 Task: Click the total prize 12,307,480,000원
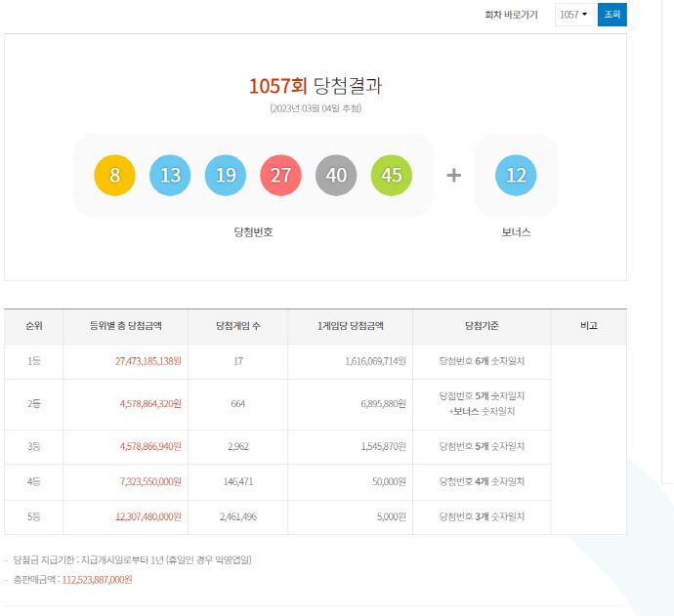click(x=148, y=516)
